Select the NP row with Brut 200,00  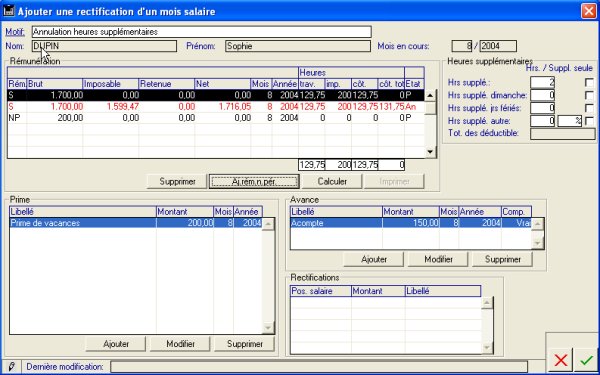(216, 118)
